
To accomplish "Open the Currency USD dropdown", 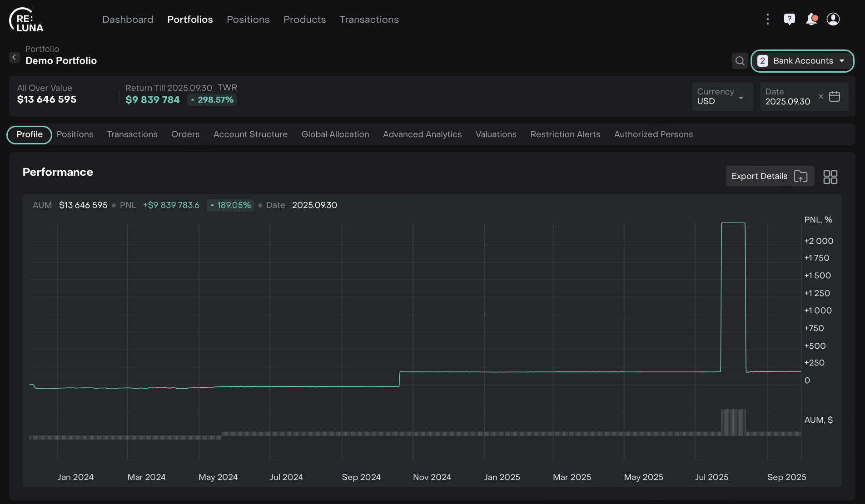I will [x=721, y=96].
